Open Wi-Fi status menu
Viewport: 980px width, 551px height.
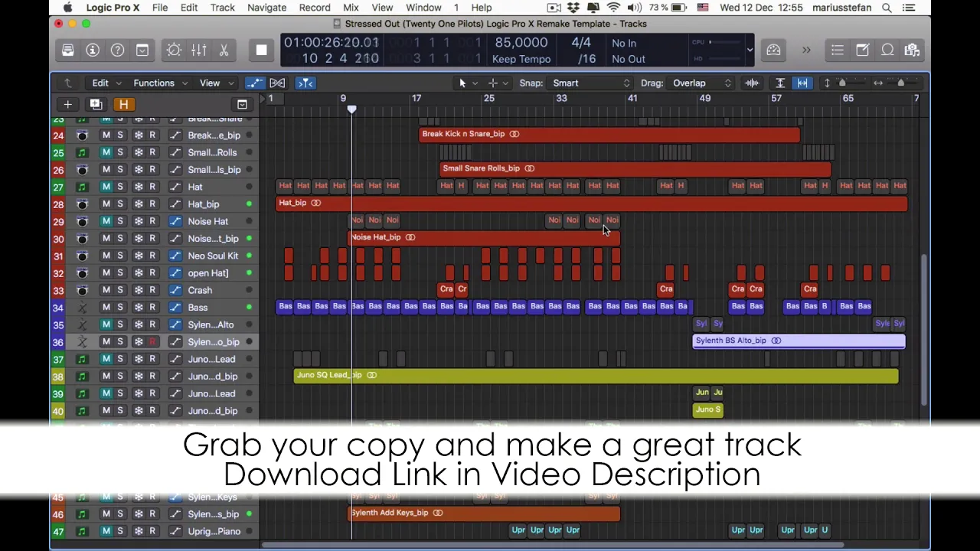coord(613,8)
